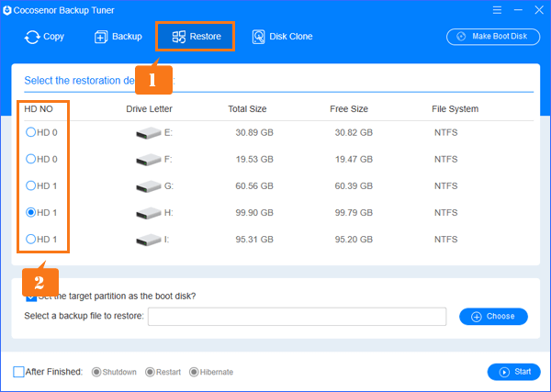Click the E: drive icon
Screen dimensions: 551x392
(148, 133)
